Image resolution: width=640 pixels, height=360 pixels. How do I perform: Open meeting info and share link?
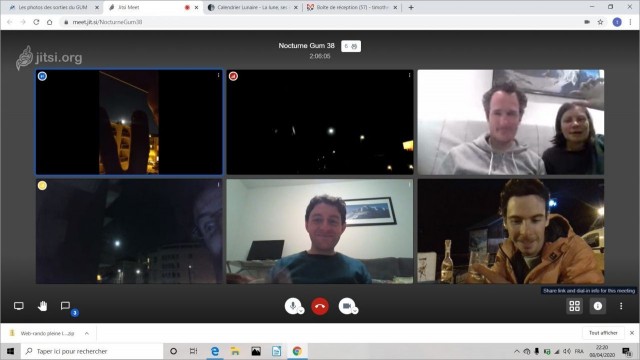(x=598, y=306)
